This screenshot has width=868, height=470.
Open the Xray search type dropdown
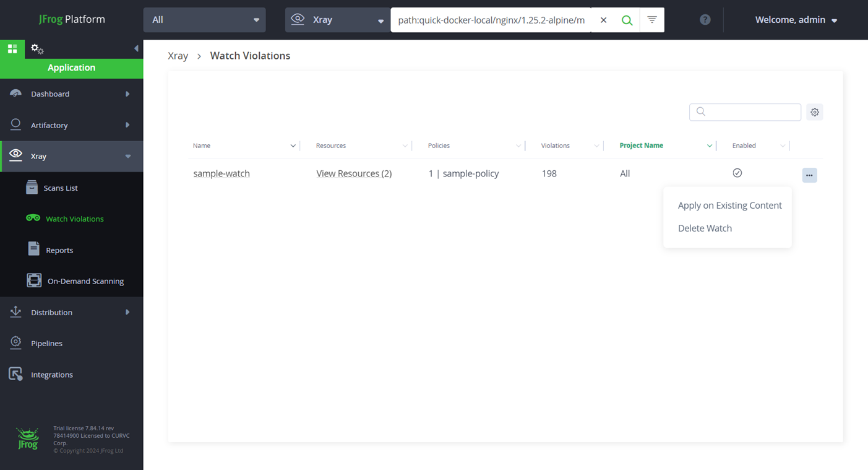point(337,20)
